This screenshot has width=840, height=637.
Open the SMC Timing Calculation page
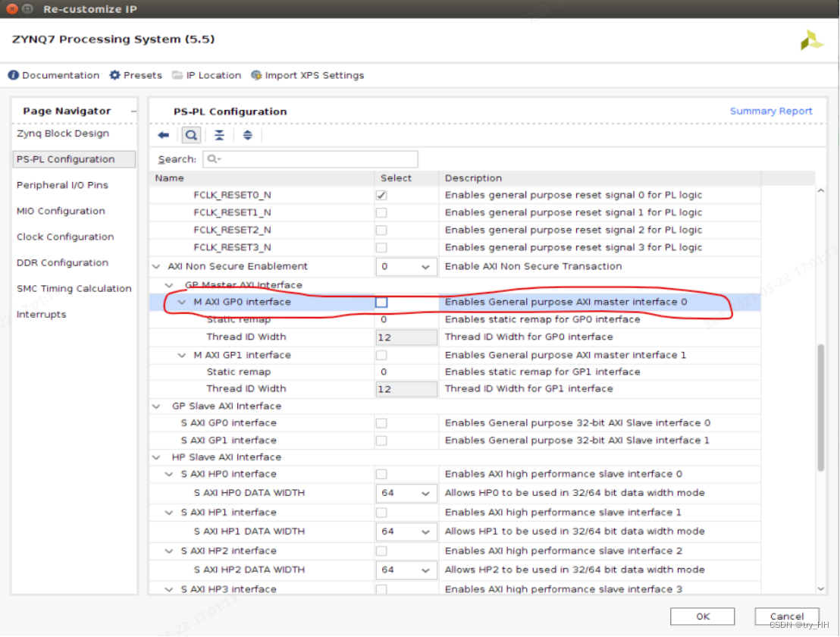click(74, 288)
